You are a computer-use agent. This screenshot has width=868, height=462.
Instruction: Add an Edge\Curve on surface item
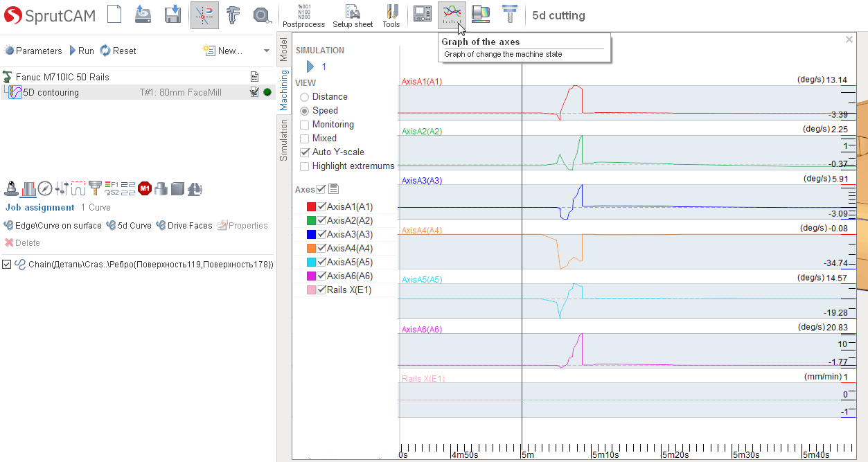click(53, 226)
